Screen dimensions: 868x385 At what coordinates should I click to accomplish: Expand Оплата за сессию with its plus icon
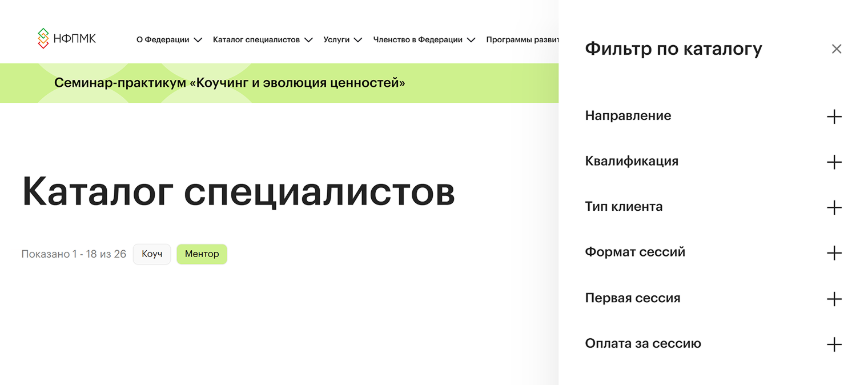(x=834, y=344)
